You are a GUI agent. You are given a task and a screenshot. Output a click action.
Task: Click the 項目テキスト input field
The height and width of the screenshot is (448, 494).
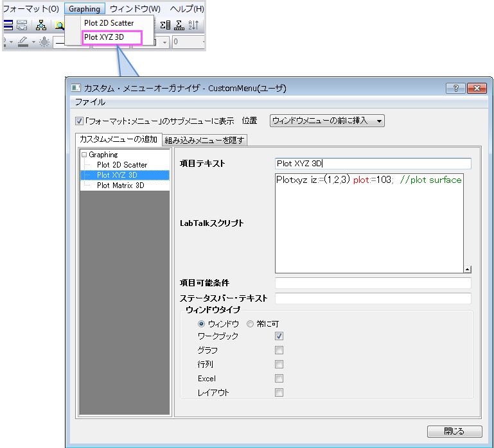[x=373, y=164]
